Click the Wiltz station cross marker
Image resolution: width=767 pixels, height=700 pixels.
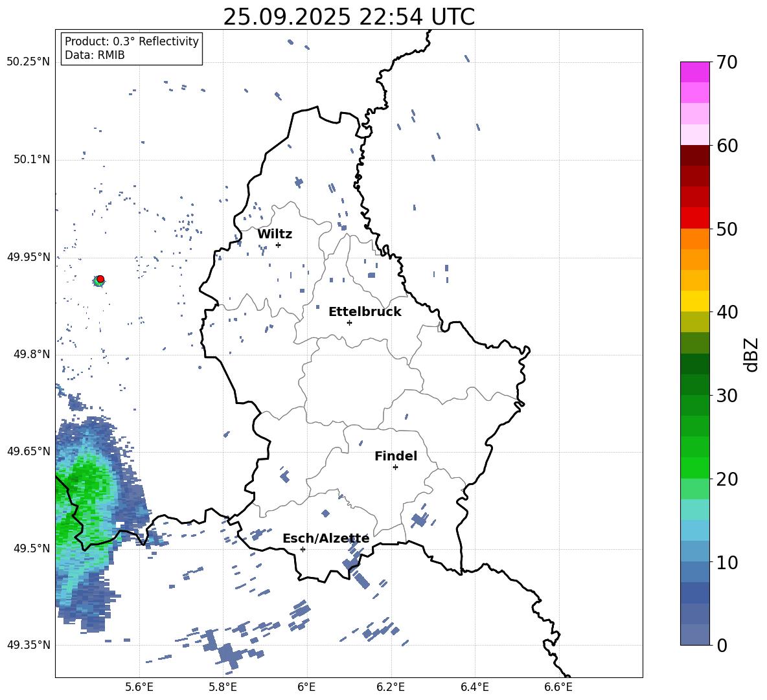tap(279, 245)
